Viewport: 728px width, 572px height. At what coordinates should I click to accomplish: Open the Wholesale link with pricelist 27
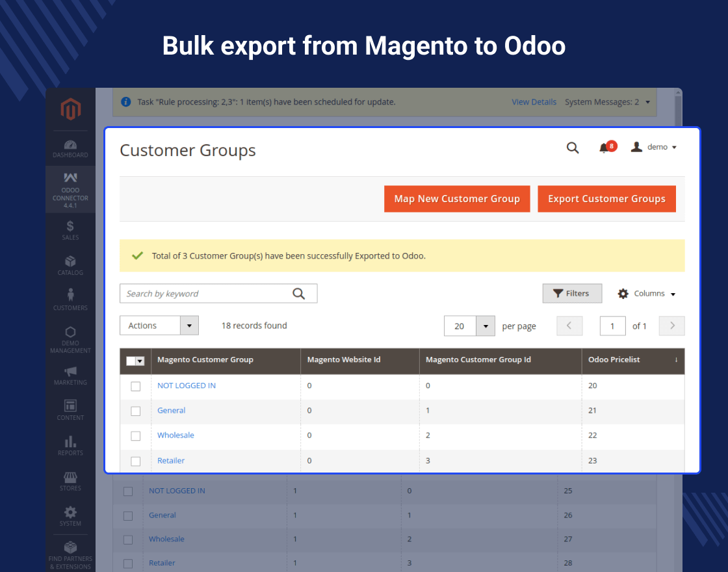click(166, 539)
